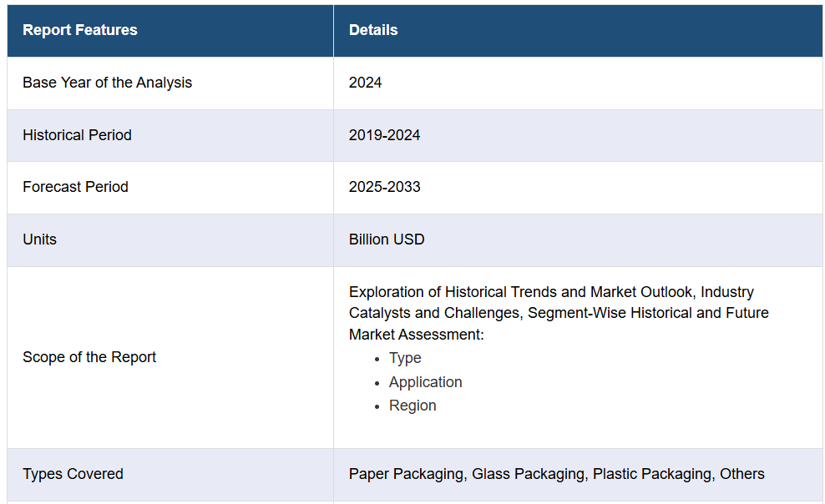Click the Plastic Packaging, Others text
825x504 pixels.
(678, 473)
